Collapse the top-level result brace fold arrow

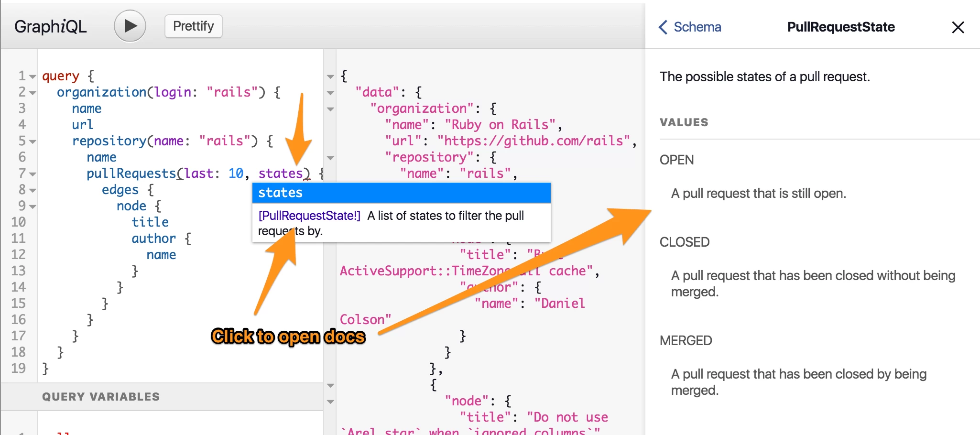pos(330,76)
